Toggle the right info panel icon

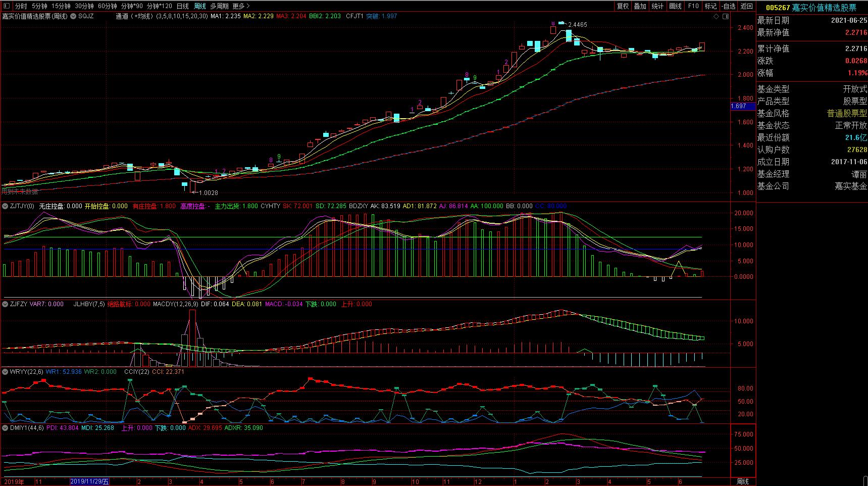pyautogui.click(x=726, y=17)
